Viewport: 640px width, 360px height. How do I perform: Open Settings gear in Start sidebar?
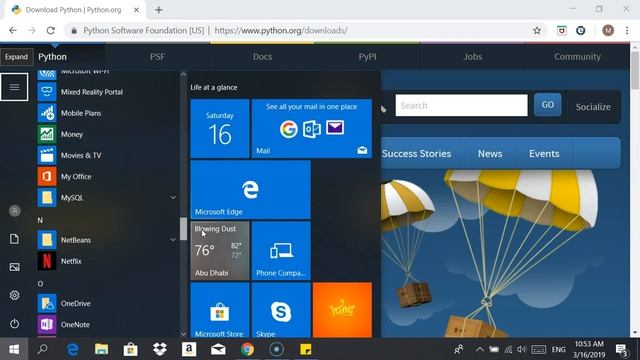point(14,295)
